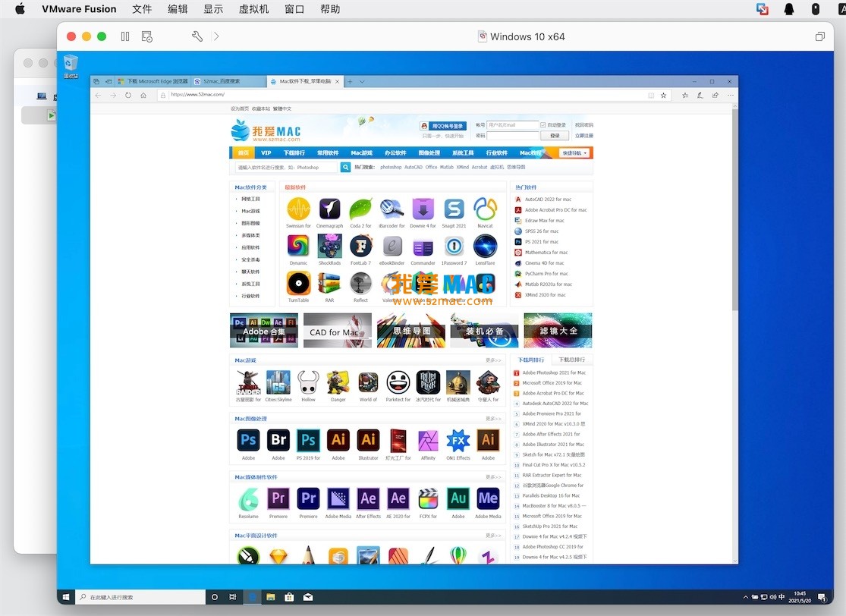
Task: Add page to favorites star icon
Action: pos(664,96)
